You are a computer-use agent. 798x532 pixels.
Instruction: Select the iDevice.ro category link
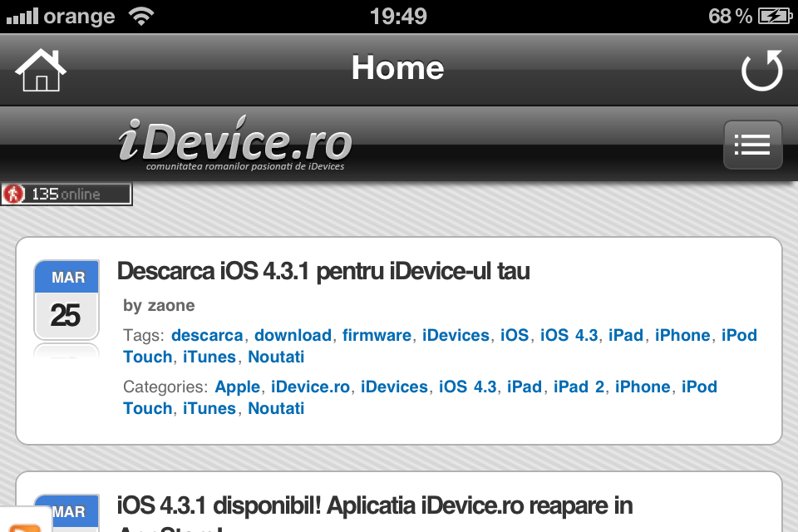(x=310, y=387)
